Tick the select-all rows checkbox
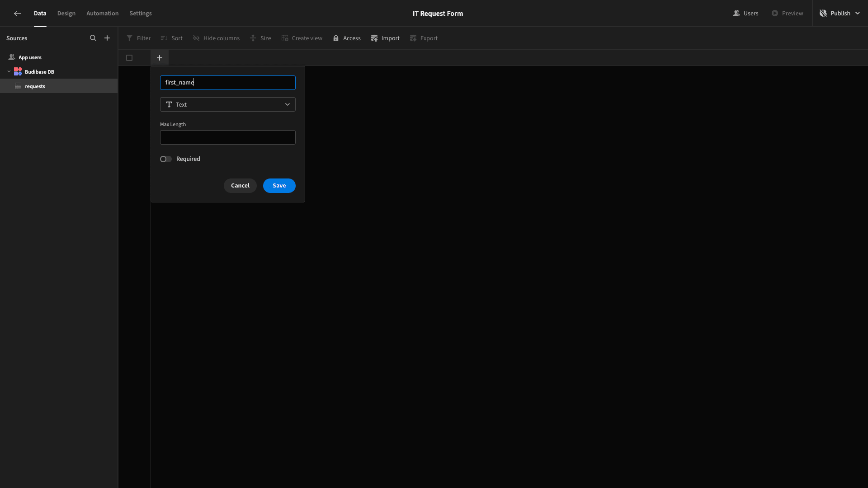Viewport: 868px width, 488px height. click(x=129, y=58)
